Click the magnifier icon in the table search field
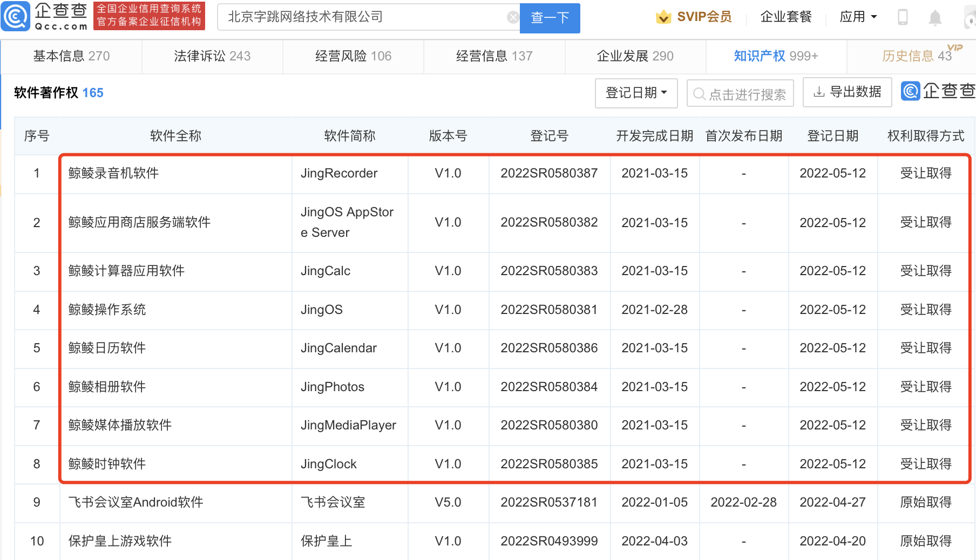976x560 pixels. 699,94
